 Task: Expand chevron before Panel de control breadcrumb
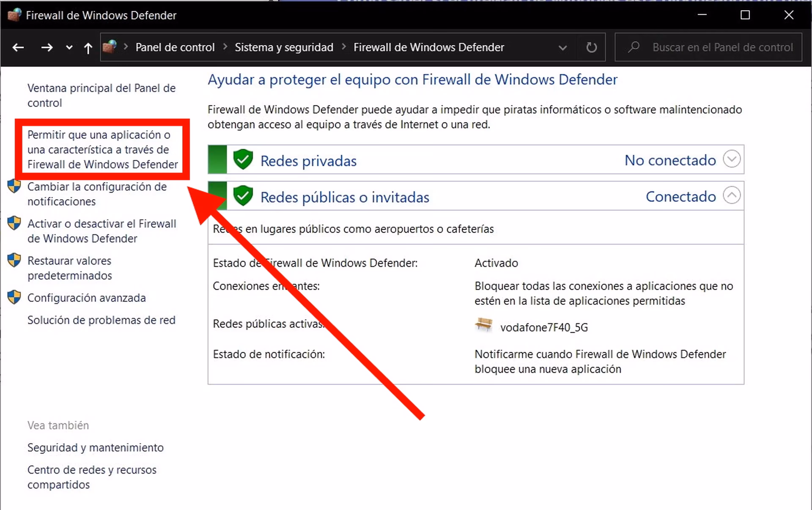point(126,47)
